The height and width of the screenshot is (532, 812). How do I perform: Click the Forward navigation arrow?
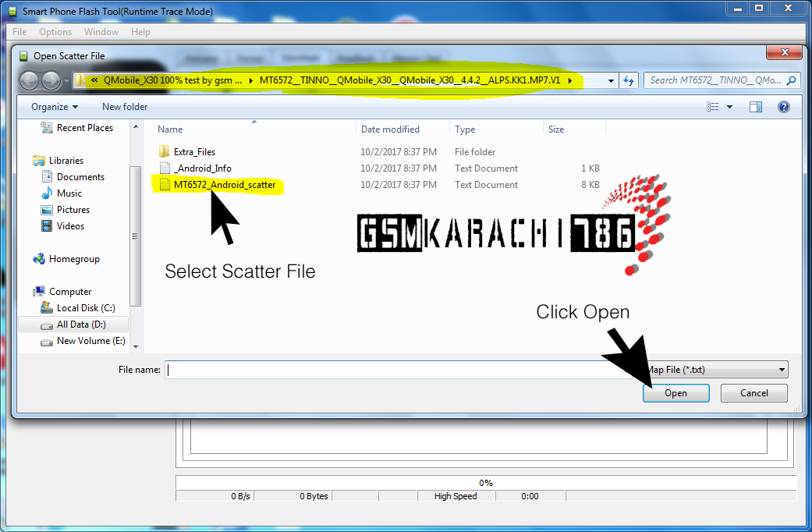[51, 80]
